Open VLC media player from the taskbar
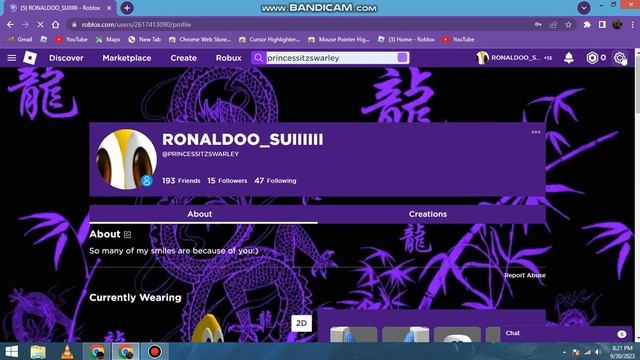640x360 pixels. 67,351
